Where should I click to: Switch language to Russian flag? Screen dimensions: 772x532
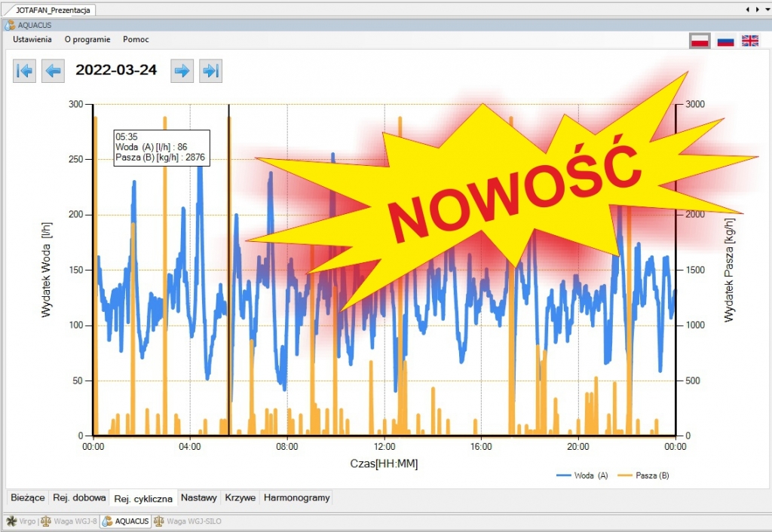pyautogui.click(x=725, y=41)
